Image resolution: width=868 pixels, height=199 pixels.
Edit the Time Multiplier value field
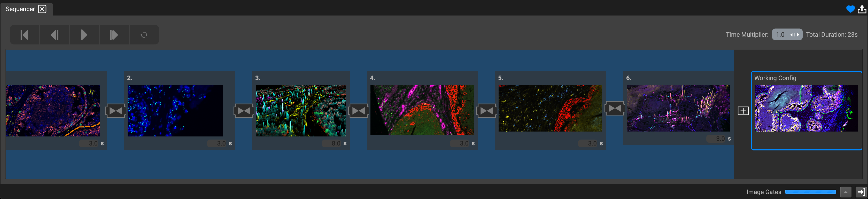point(780,35)
